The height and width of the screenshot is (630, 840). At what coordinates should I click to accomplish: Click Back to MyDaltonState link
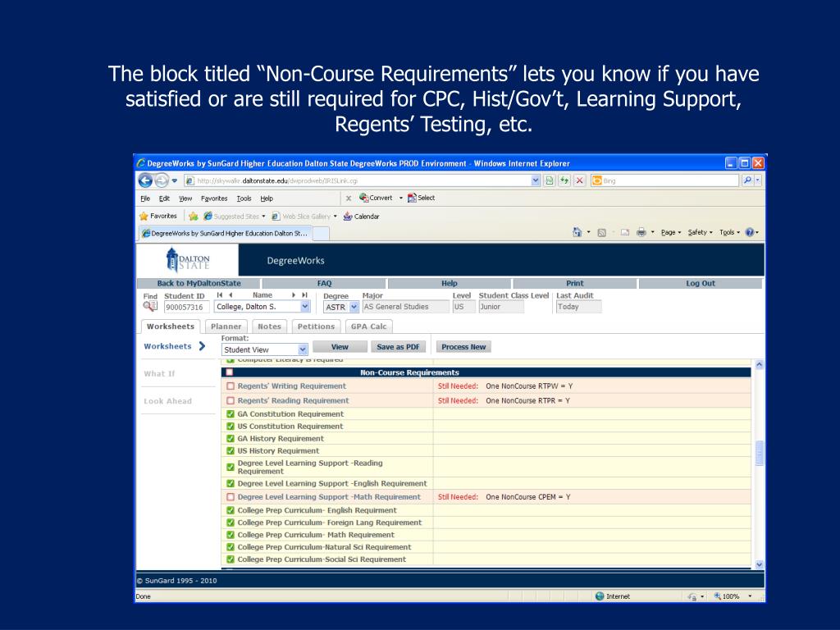click(x=199, y=283)
